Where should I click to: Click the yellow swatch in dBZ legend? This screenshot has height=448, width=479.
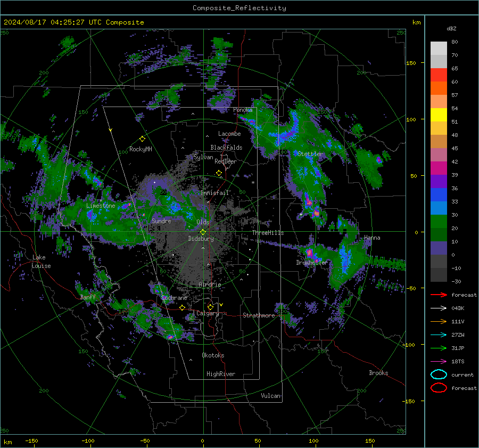click(439, 115)
